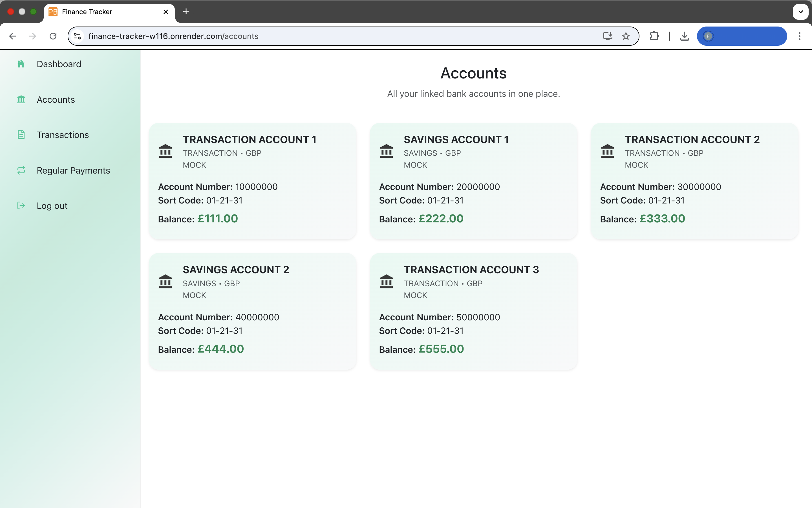Click the TRANSACTION ACCOUNT 2 title
Image resolution: width=812 pixels, height=508 pixels.
click(x=692, y=139)
